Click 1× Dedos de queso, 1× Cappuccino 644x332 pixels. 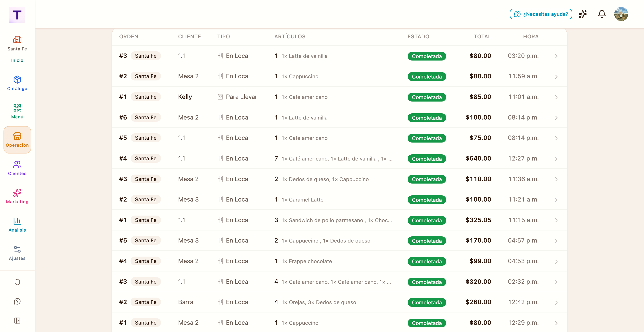[325, 179]
